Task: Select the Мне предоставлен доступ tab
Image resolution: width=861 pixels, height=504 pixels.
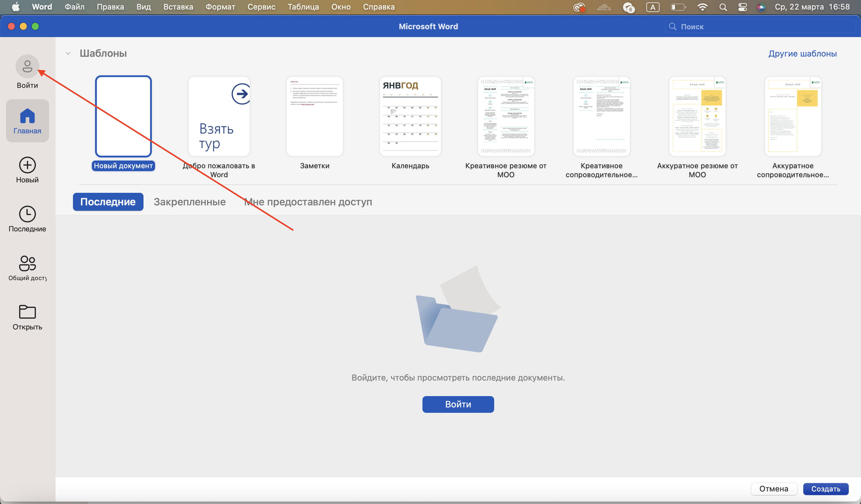Action: (308, 202)
